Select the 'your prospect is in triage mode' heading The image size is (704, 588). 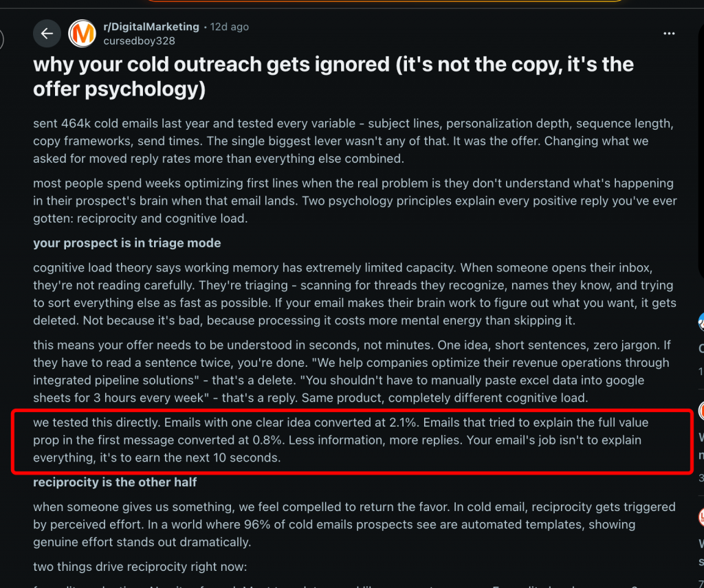click(127, 243)
